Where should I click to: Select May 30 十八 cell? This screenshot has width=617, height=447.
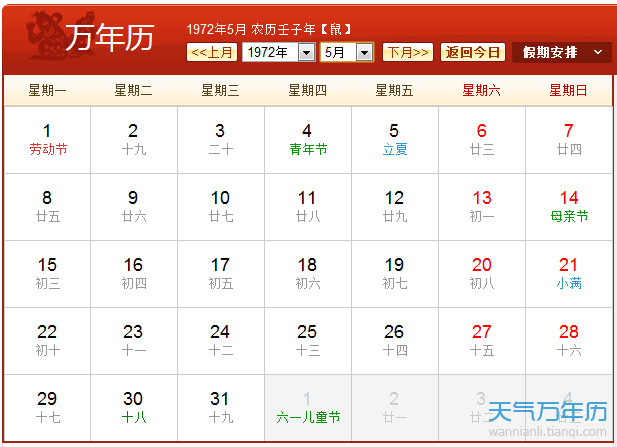click(x=134, y=408)
